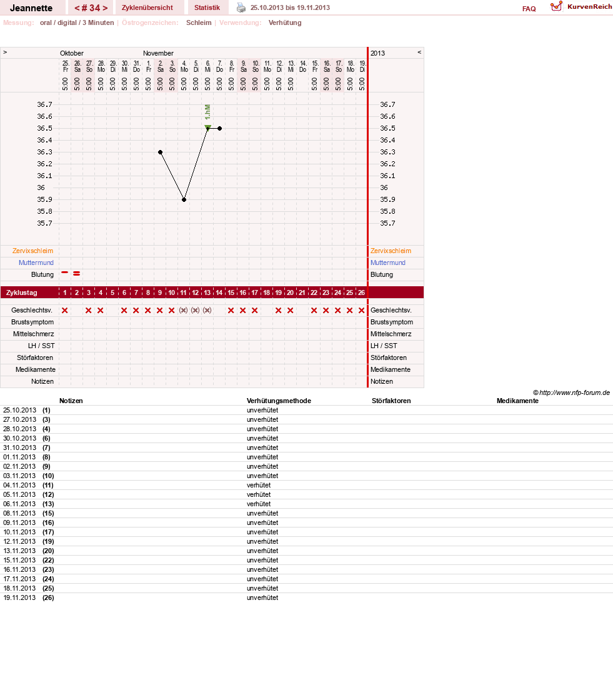Click the bracketed X under cycle day 13
613x700 pixels.
coord(207,310)
